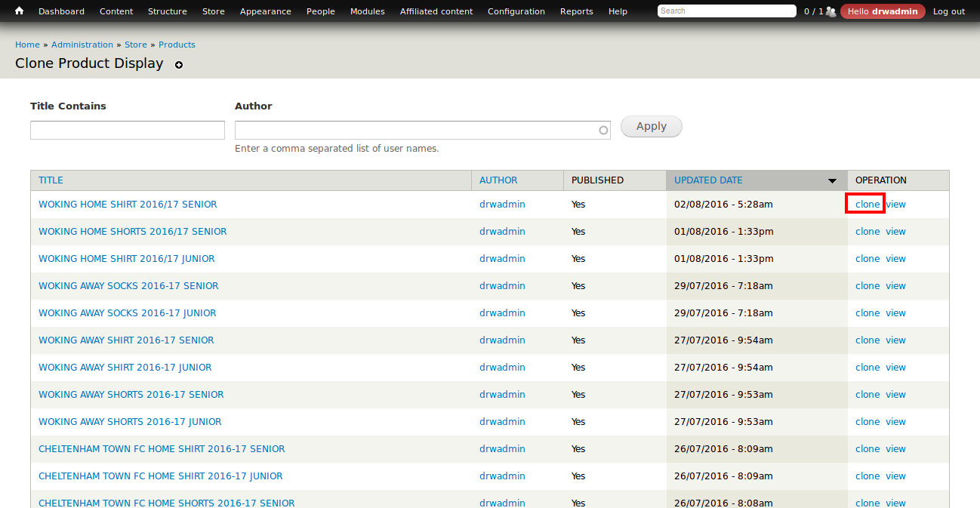Click the drwadmin author link for WOKING AWAY SHORTS SENIOR
The image size is (980, 508).
[502, 394]
